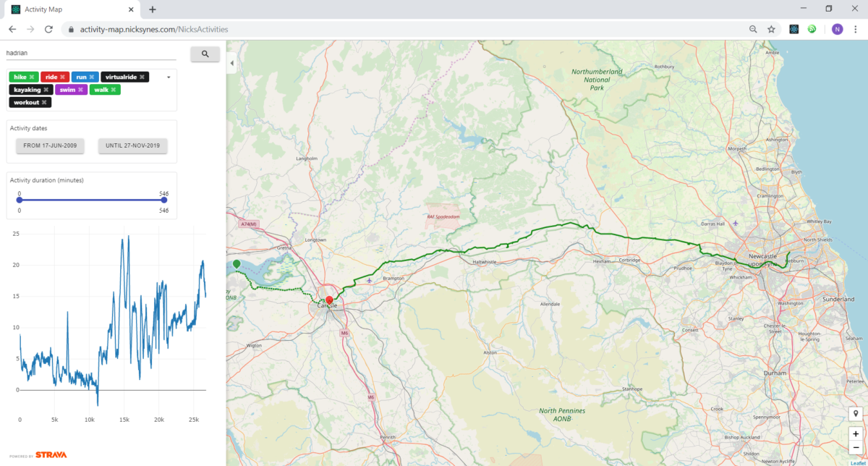Image resolution: width=868 pixels, height=466 pixels.
Task: Open FROM 17-JUN-2009 date picker
Action: tap(50, 145)
